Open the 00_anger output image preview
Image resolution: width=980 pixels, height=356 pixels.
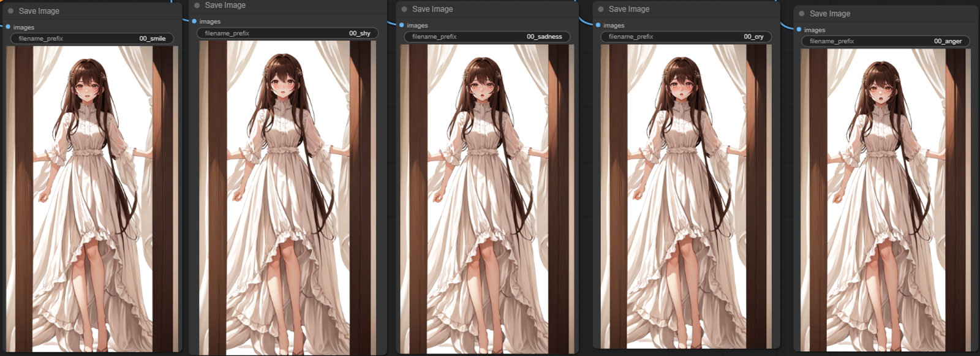[886, 200]
